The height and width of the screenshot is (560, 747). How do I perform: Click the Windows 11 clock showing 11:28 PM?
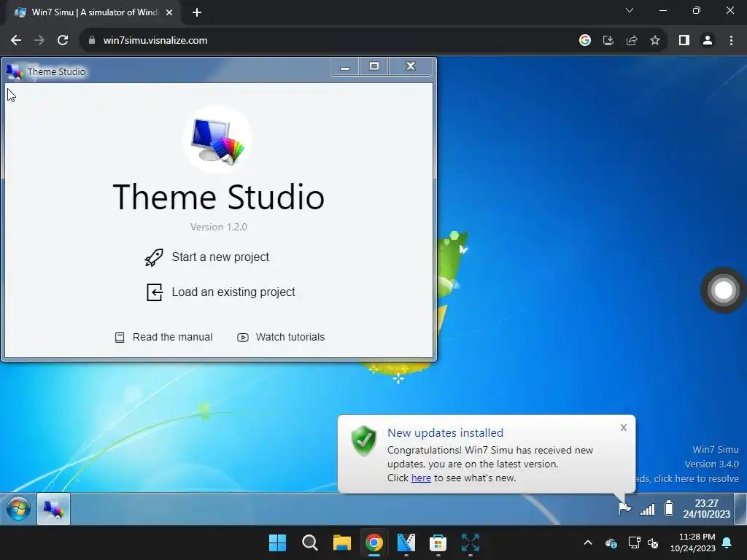point(693,542)
